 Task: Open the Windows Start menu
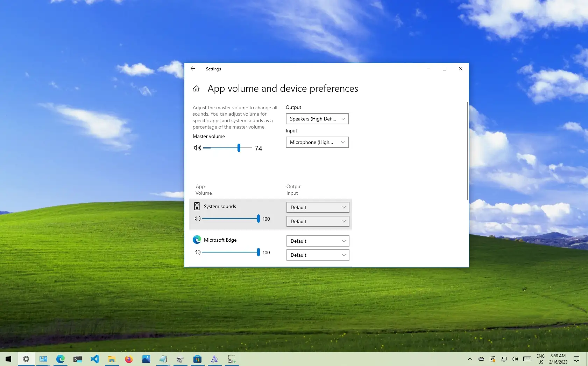(x=8, y=359)
